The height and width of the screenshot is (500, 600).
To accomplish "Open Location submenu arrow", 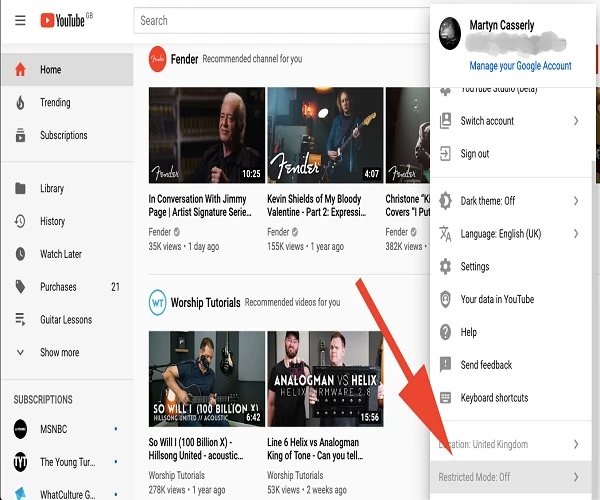I will click(576, 444).
